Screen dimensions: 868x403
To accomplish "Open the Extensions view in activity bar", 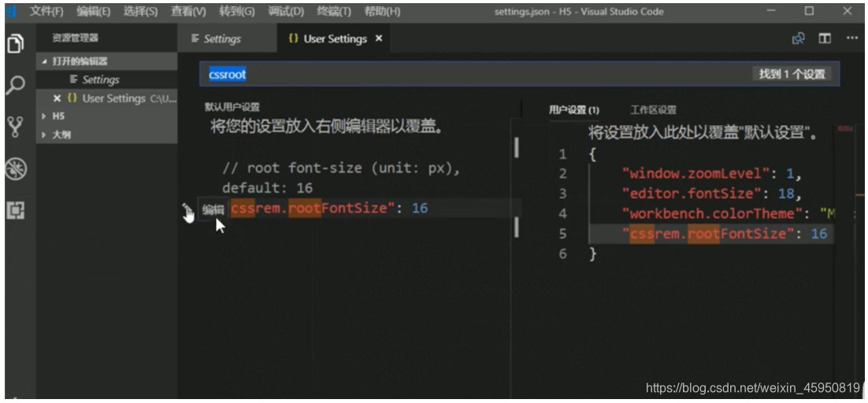I will point(16,210).
